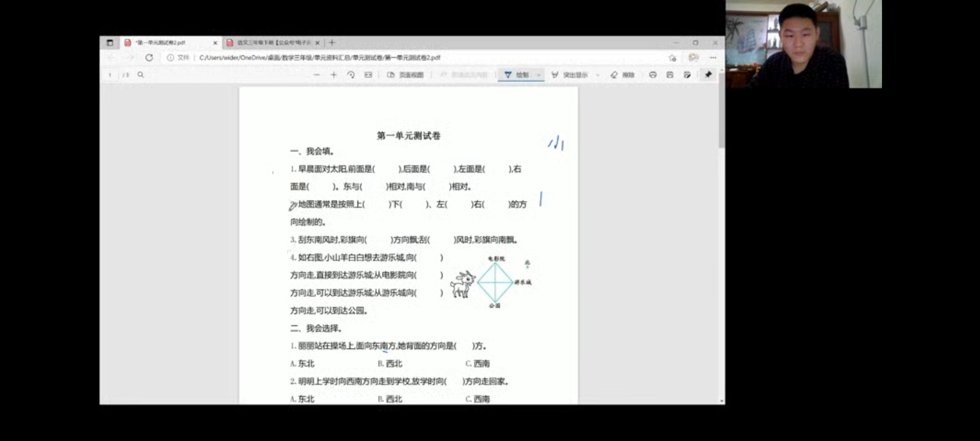Viewport: 980px width, 441px height.
Task: Click the 电影院 label on the map diagram
Action: point(496,258)
